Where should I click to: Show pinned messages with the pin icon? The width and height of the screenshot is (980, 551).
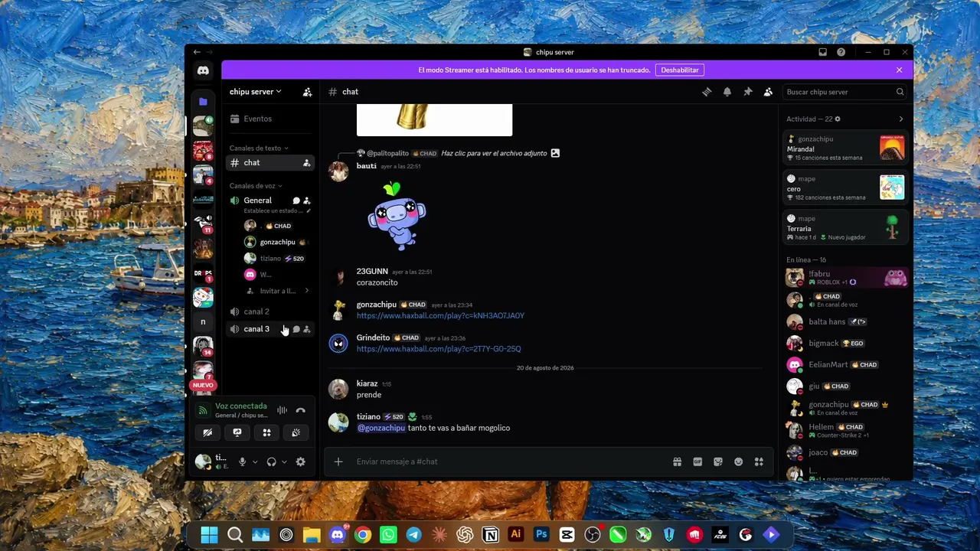click(x=748, y=92)
